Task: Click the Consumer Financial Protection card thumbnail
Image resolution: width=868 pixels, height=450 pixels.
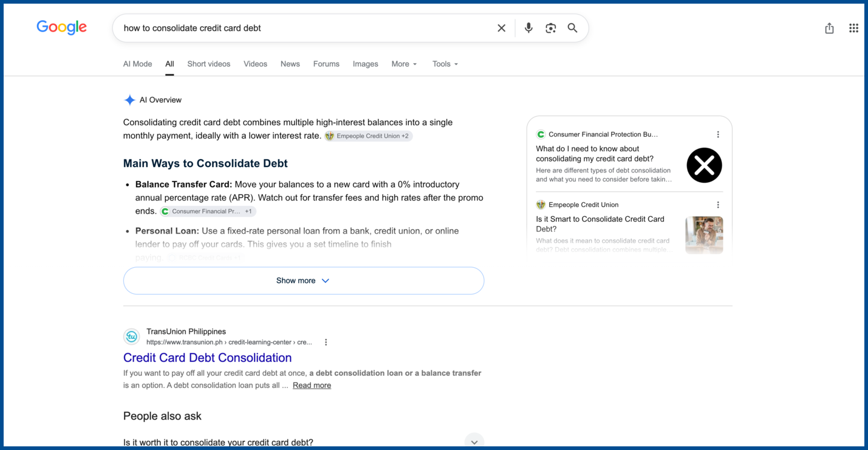Action: [x=704, y=165]
